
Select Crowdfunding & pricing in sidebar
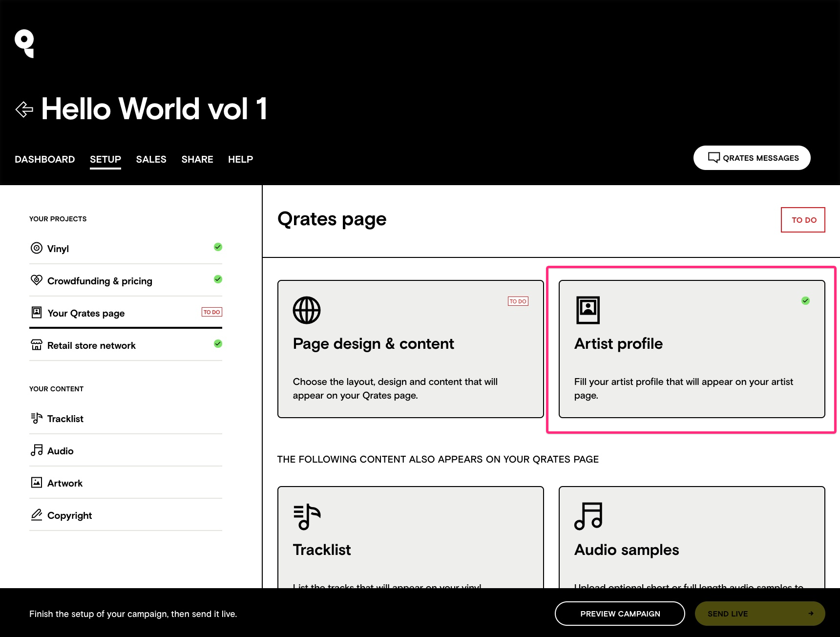click(x=126, y=280)
